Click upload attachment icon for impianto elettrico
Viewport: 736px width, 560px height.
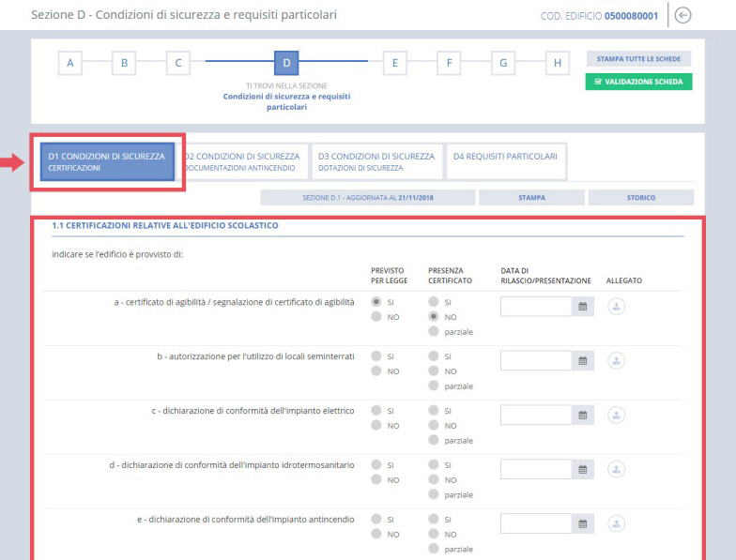[x=618, y=415]
